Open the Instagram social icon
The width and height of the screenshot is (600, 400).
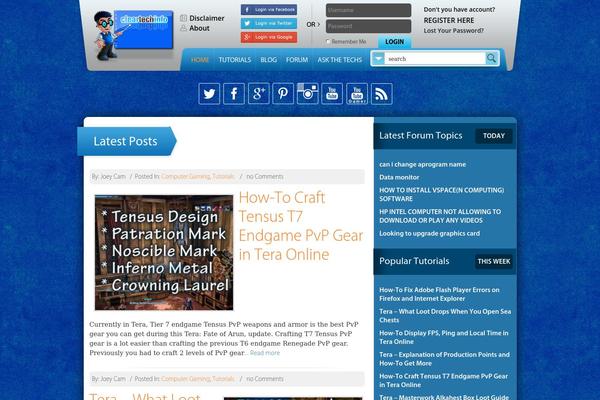click(x=308, y=94)
